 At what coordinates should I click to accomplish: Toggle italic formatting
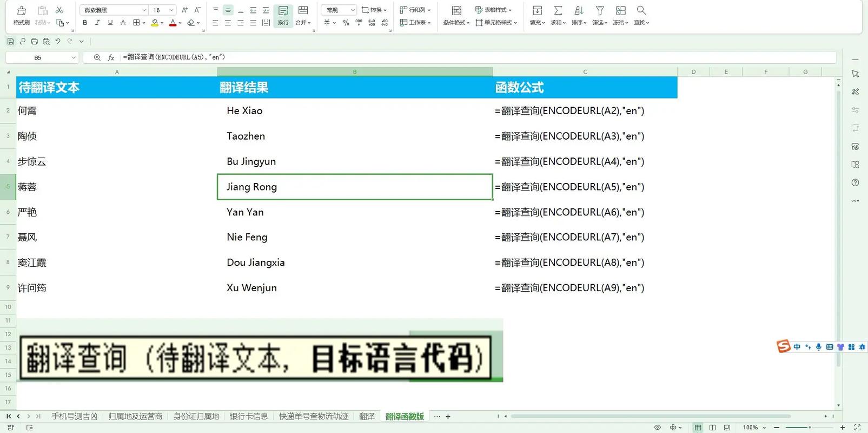[x=97, y=23]
